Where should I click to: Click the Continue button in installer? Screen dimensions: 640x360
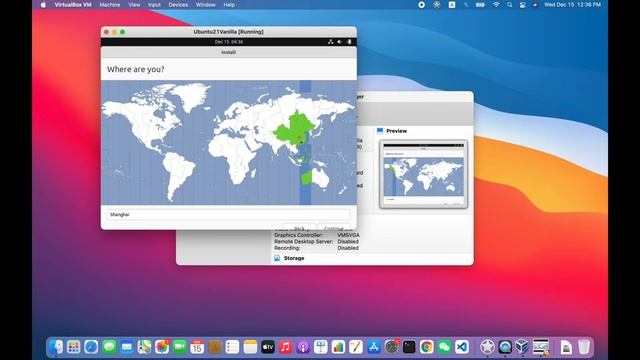[x=334, y=228]
